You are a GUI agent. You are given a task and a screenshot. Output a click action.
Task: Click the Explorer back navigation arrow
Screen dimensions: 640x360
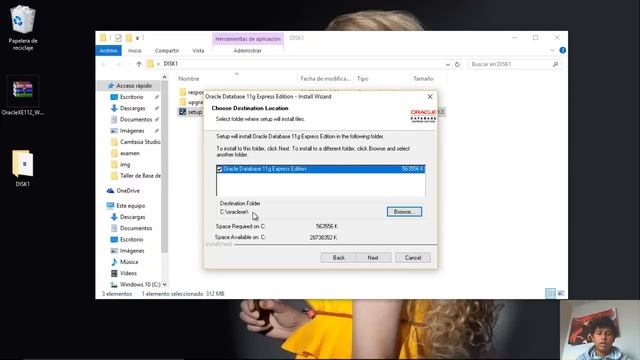pos(104,64)
